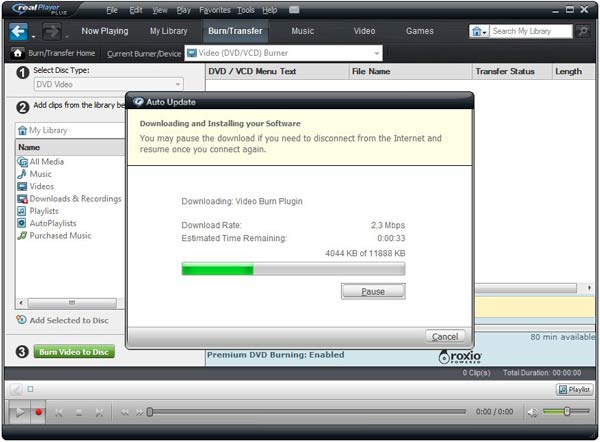Switch to the Games tab
The height and width of the screenshot is (442, 600).
420,31
